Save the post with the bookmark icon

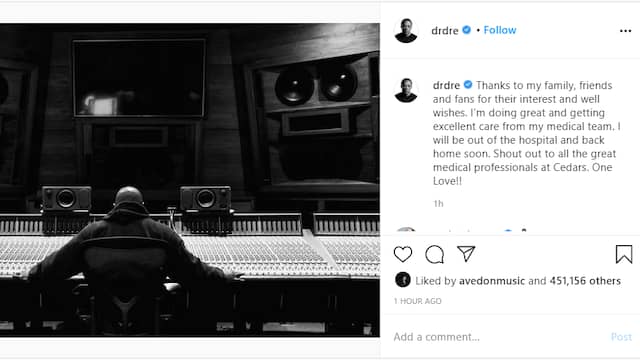624,254
